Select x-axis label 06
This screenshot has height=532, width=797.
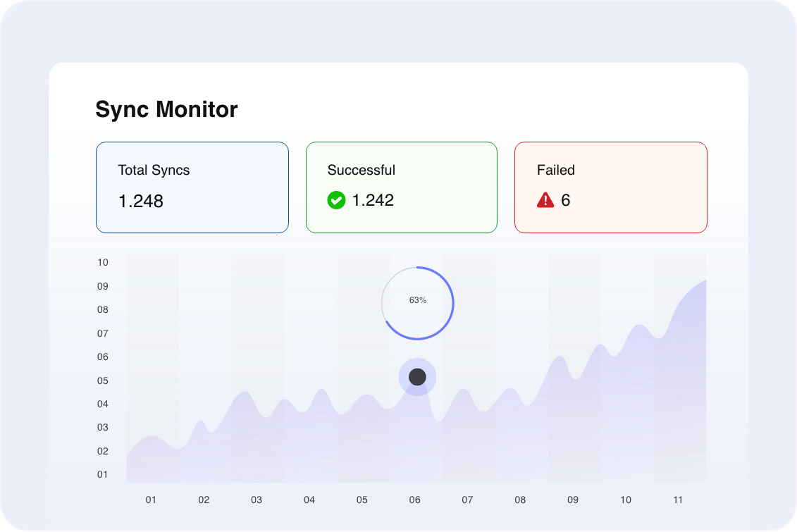click(414, 500)
